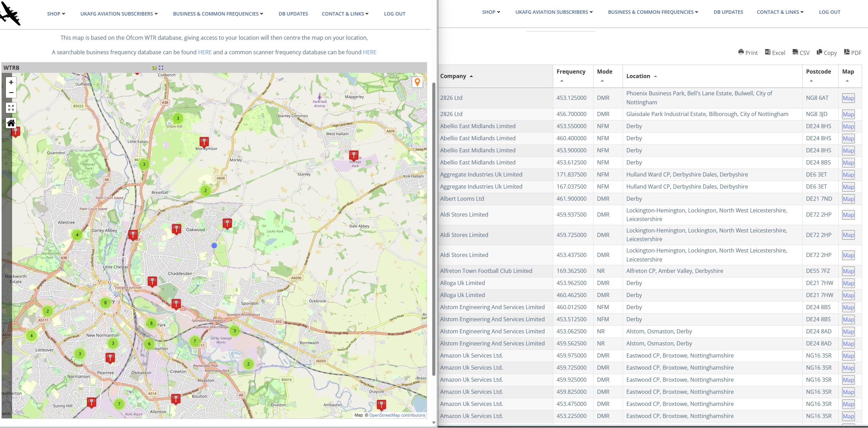This screenshot has height=428, width=868.
Task: Sort table by Postcode column
Action: click(x=820, y=76)
